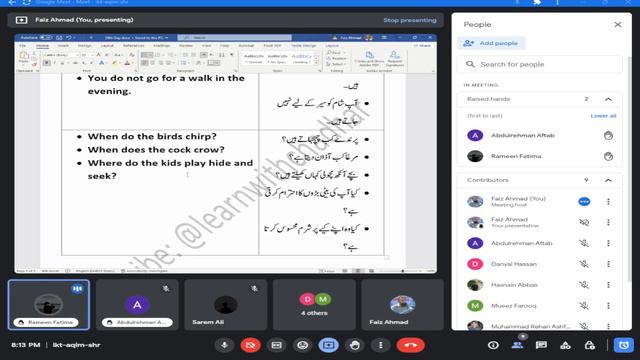This screenshot has width=640, height=360.
Task: Open the Design tab in Word
Action: [84, 46]
